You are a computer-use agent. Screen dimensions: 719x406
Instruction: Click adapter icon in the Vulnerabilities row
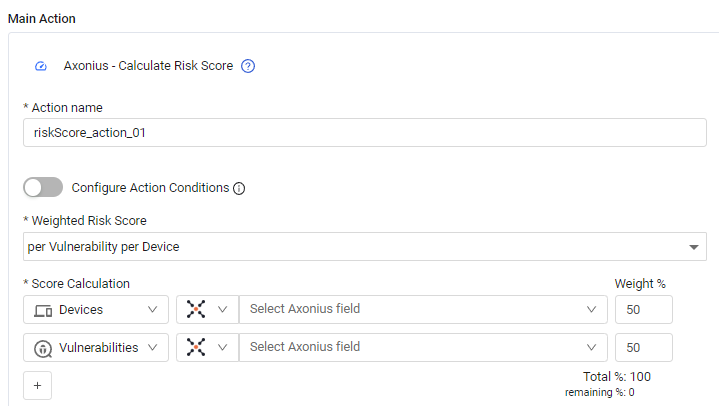coord(196,348)
